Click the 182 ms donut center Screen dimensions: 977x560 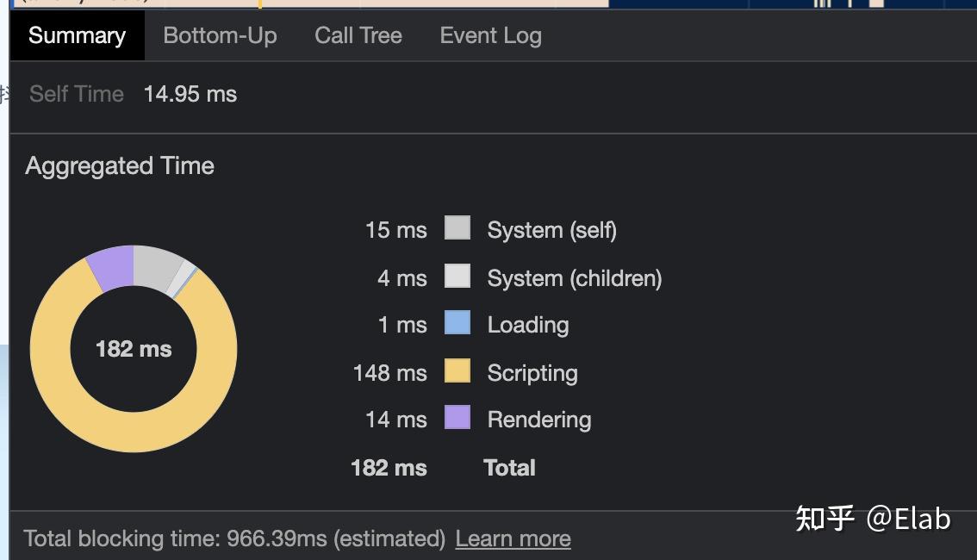coord(134,349)
